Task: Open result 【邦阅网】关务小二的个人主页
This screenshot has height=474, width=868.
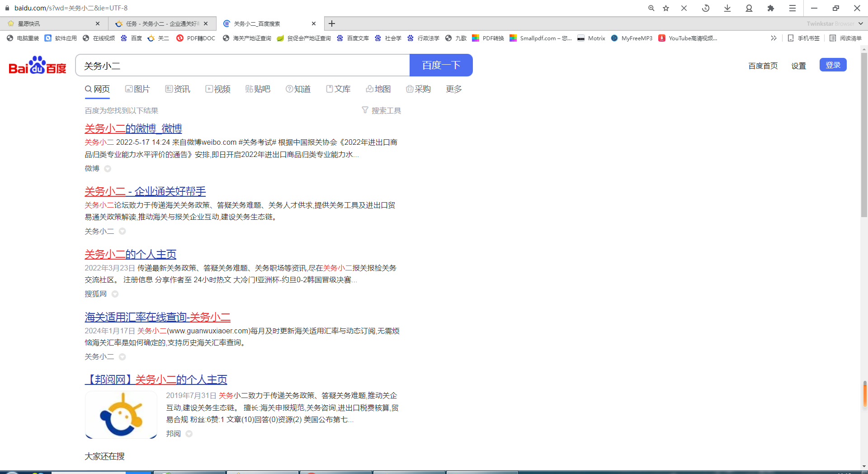Action: (156, 379)
